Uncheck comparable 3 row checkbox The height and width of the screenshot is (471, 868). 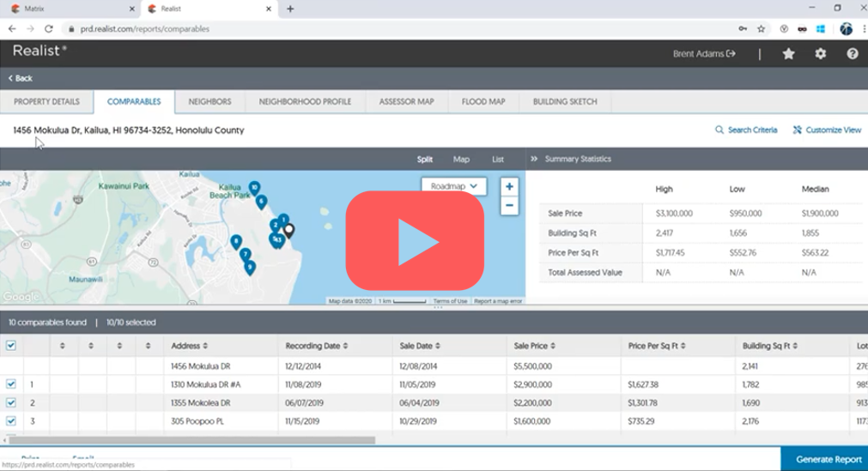pos(11,420)
